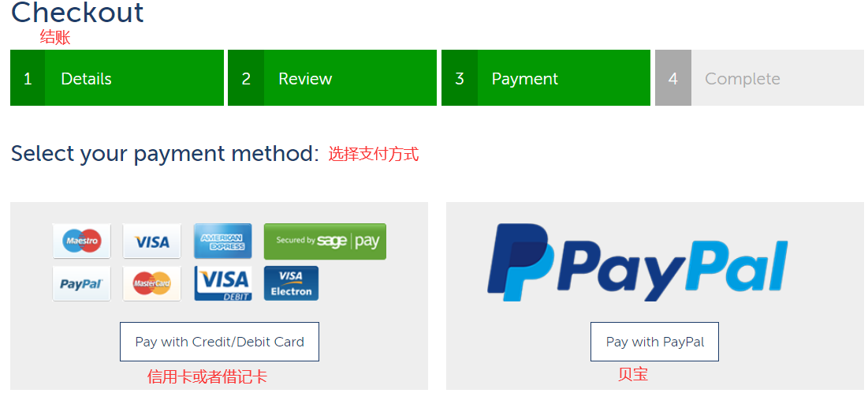The height and width of the screenshot is (393, 868).
Task: Click the Maestro card icon
Action: (82, 241)
